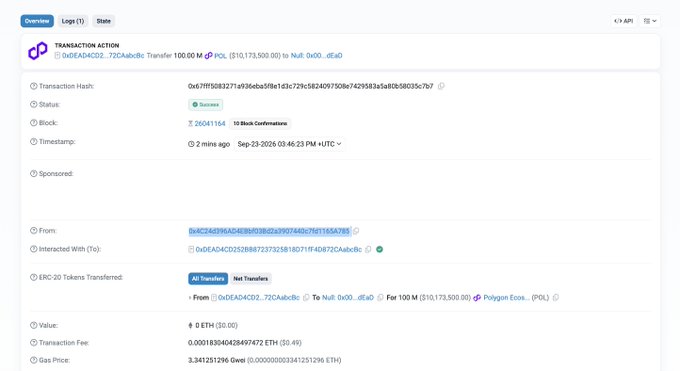Show help for Gas Price

[33, 360]
